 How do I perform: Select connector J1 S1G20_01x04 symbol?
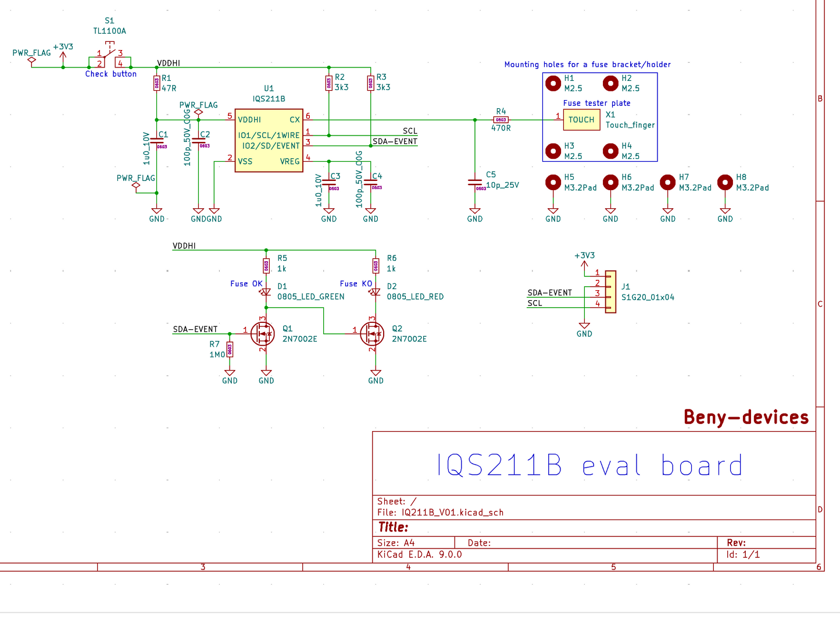[610, 291]
